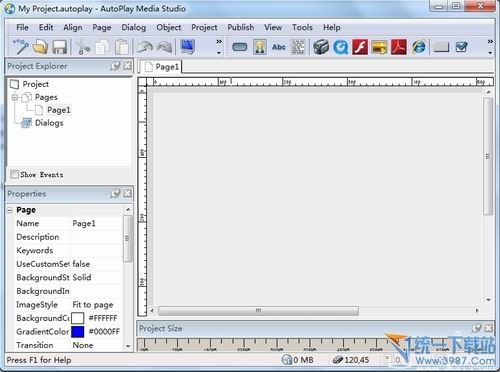Insert a Video object camera icon
Viewport: 500px width, 372px height.
click(321, 47)
